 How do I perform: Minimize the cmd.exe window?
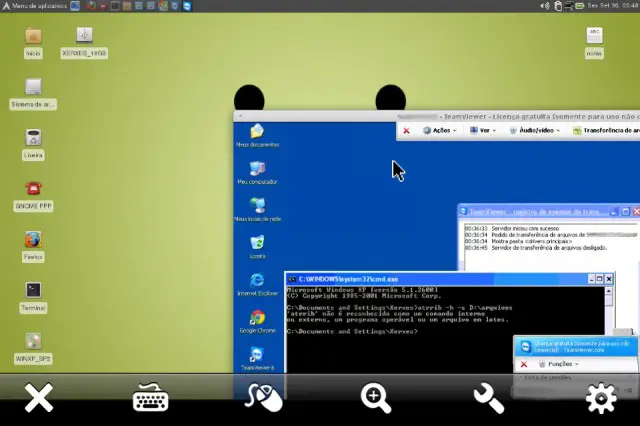[591, 279]
